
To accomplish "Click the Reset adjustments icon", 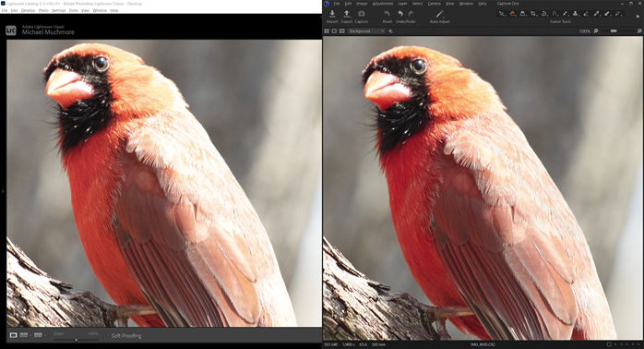I will point(387,14).
